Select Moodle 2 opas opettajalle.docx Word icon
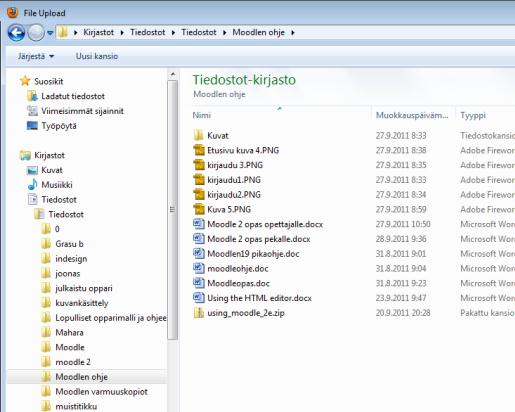The image size is (515, 412). click(x=199, y=224)
